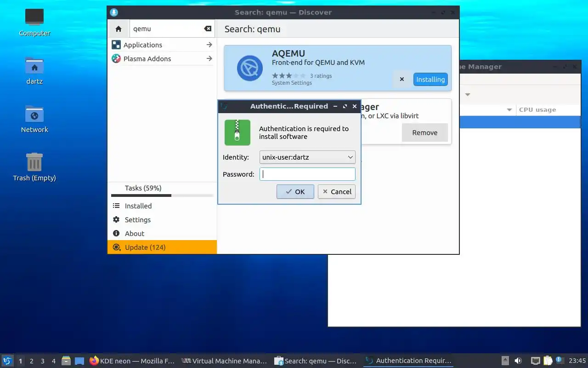Screen dimensions: 588x368
Task: Cancel the authentication dialog
Action: 337,192
